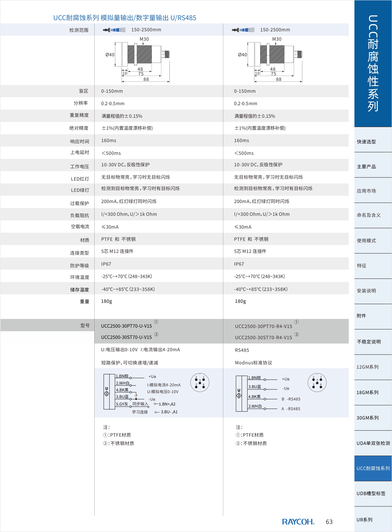Go to the 附件 side tab
The image size is (392, 532).
(x=373, y=317)
